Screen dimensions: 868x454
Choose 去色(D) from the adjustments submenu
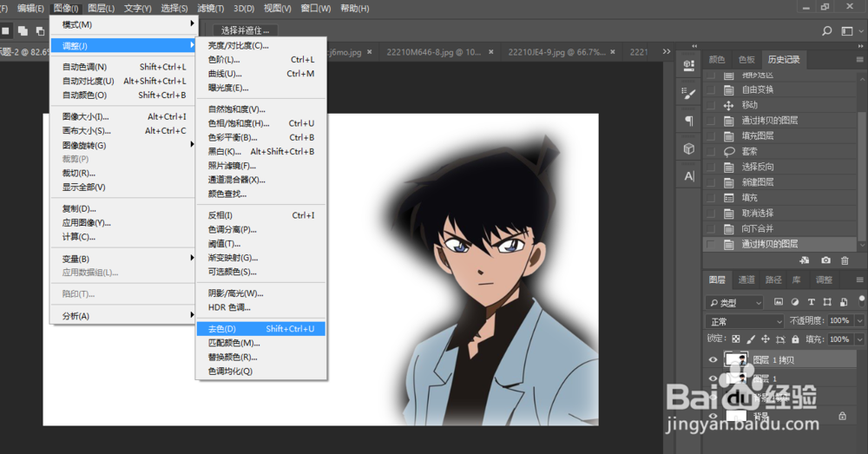260,329
